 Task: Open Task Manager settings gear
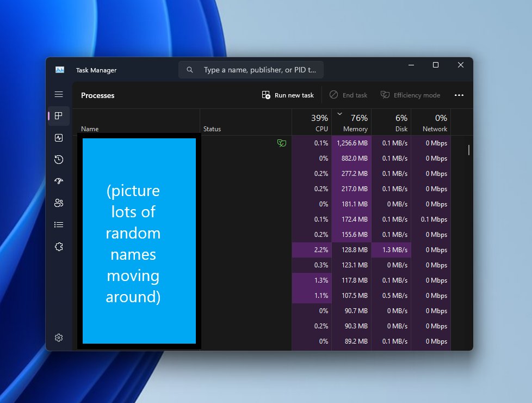pyautogui.click(x=59, y=338)
